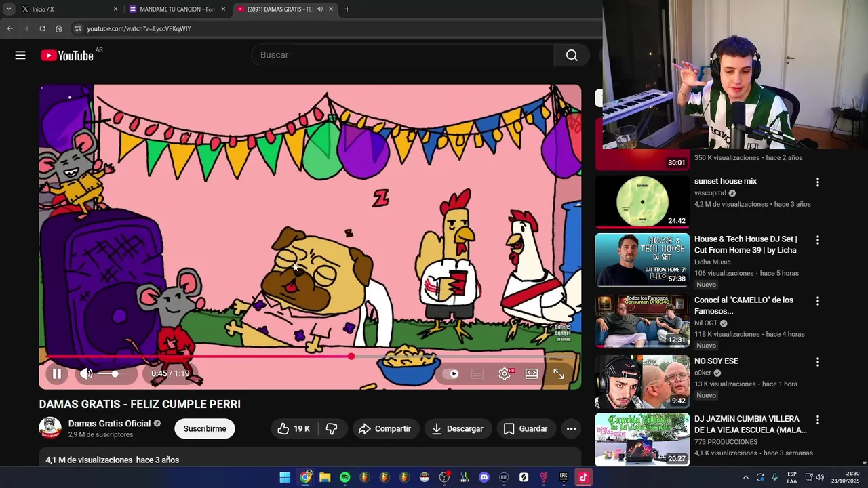This screenshot has width=868, height=488.
Task: Visit the c0ker channel
Action: pos(703,373)
